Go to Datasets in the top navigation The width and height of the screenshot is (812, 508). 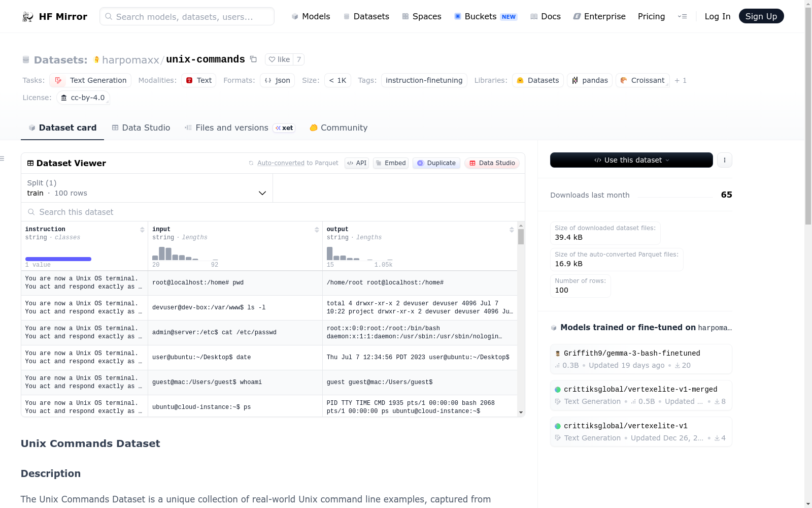click(366, 16)
